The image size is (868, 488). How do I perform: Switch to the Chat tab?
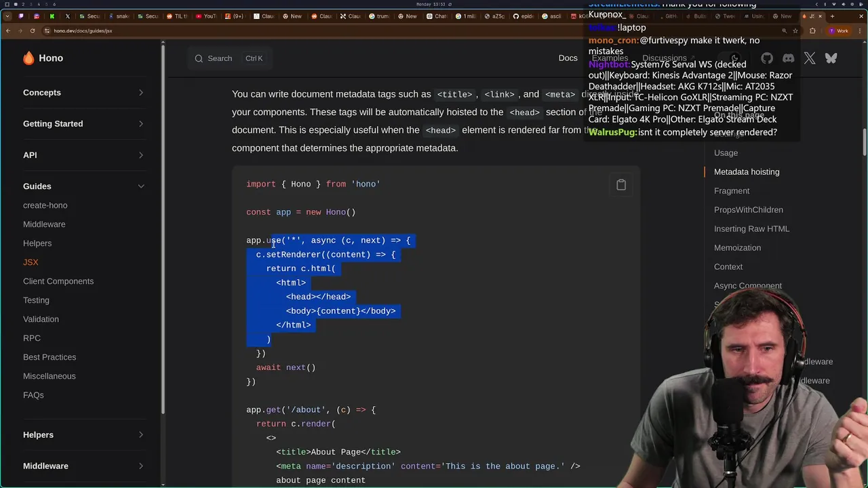[437, 16]
